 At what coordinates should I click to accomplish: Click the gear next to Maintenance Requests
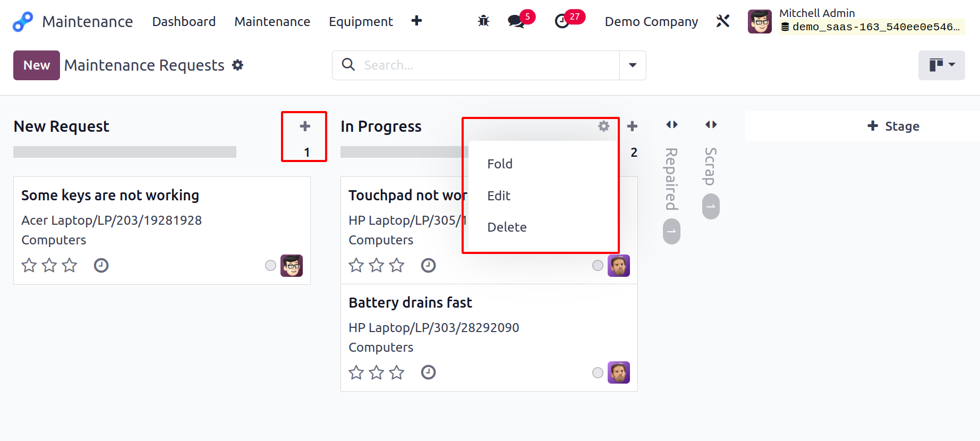238,65
